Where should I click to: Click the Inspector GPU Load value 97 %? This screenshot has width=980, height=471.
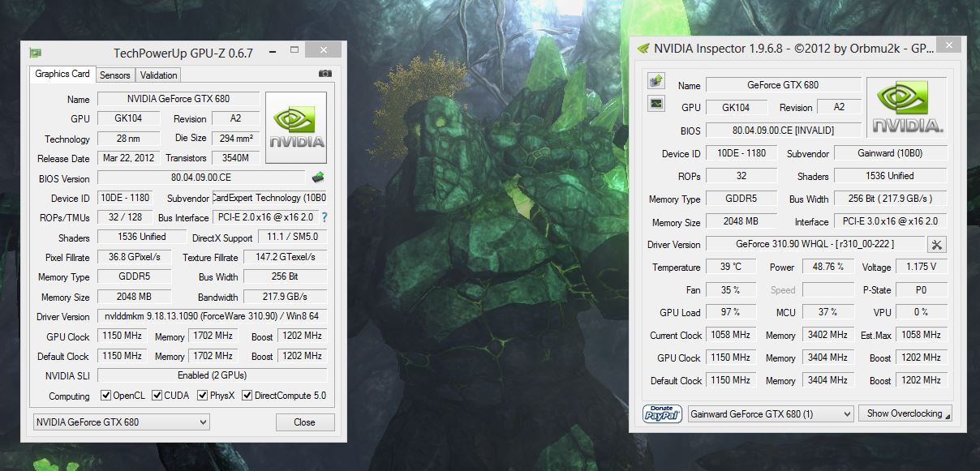732,312
